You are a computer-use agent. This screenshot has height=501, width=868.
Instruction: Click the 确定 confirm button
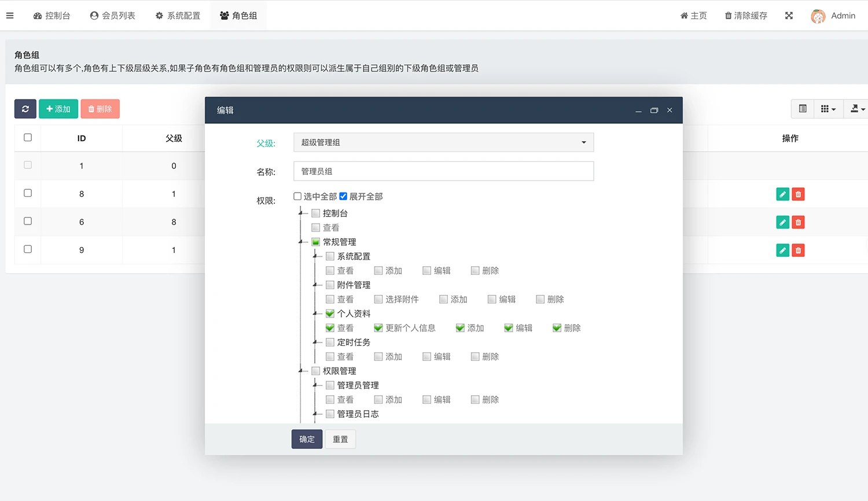point(307,439)
